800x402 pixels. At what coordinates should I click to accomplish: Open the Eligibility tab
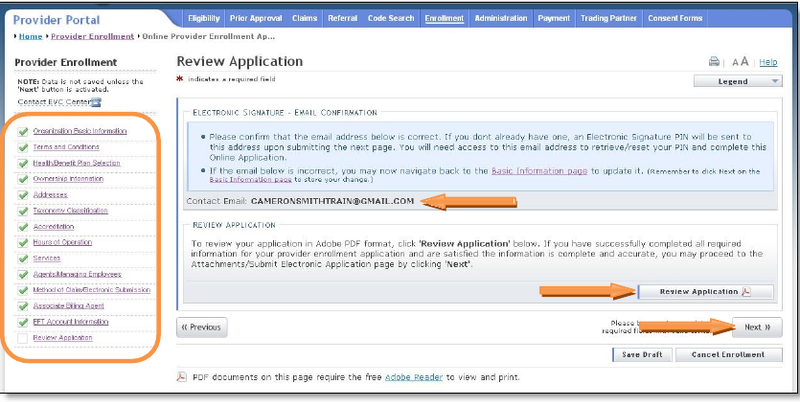click(204, 18)
